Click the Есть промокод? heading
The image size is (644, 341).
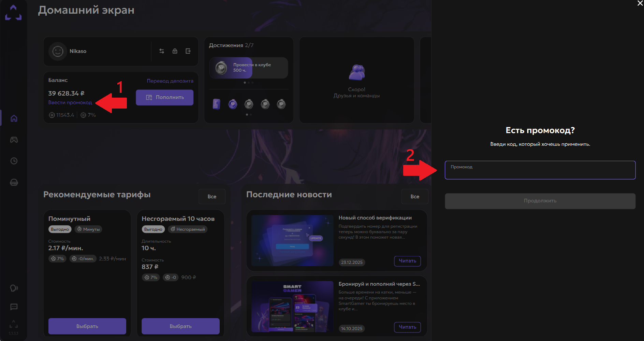[x=540, y=130]
